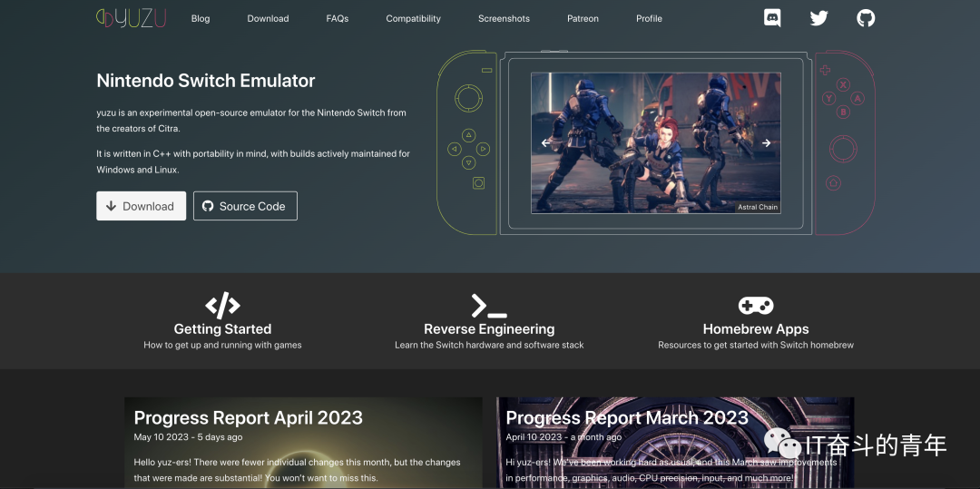Click the Homebrew Apps gamepad icon

pos(756,306)
